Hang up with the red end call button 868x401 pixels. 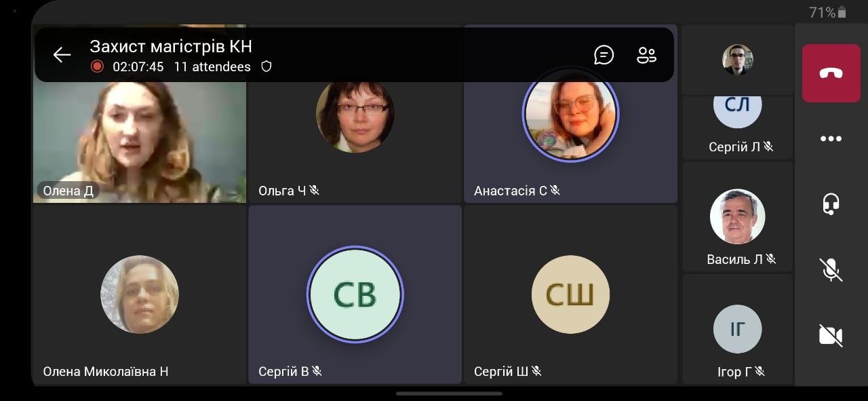click(x=831, y=73)
